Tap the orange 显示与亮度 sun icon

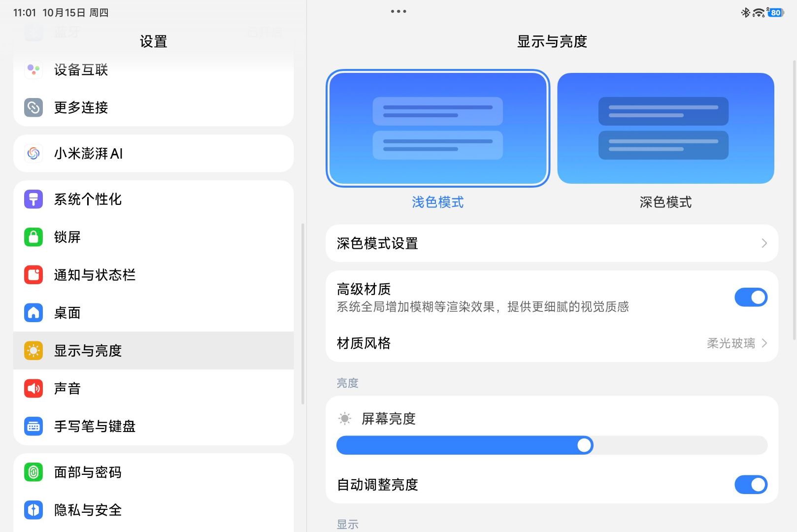[33, 351]
